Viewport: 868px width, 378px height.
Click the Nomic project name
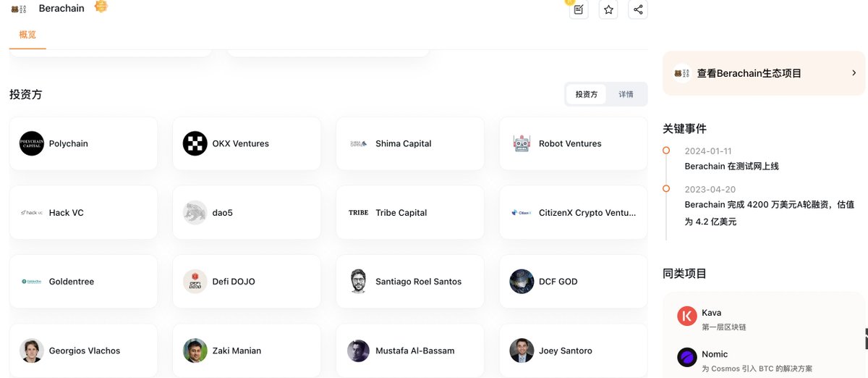click(715, 354)
